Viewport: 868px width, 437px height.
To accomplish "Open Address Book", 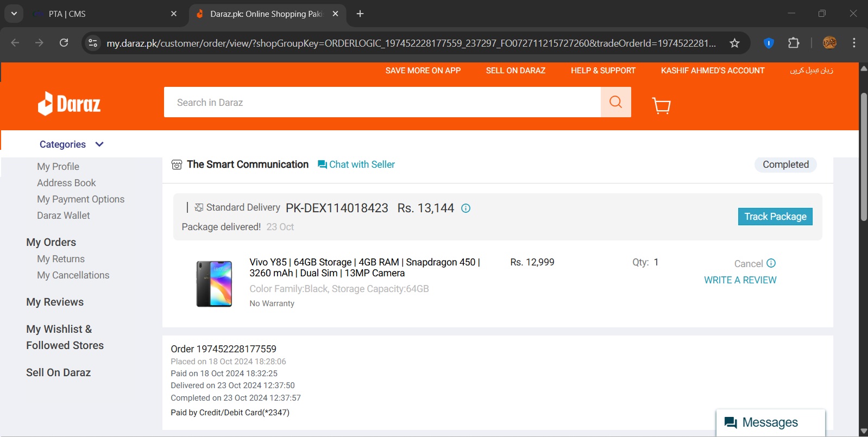I will [x=66, y=183].
